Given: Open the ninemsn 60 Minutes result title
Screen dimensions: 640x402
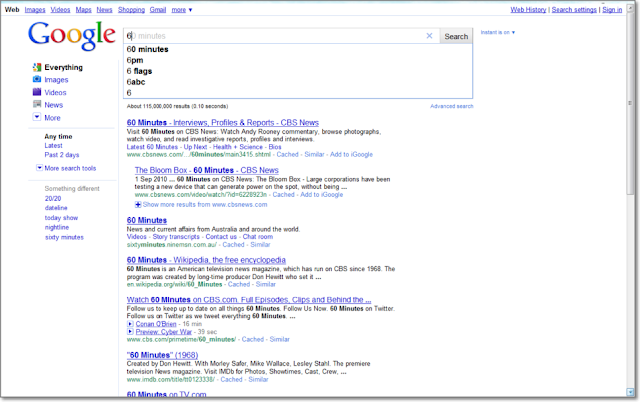Looking at the screenshot, I should (x=147, y=220).
